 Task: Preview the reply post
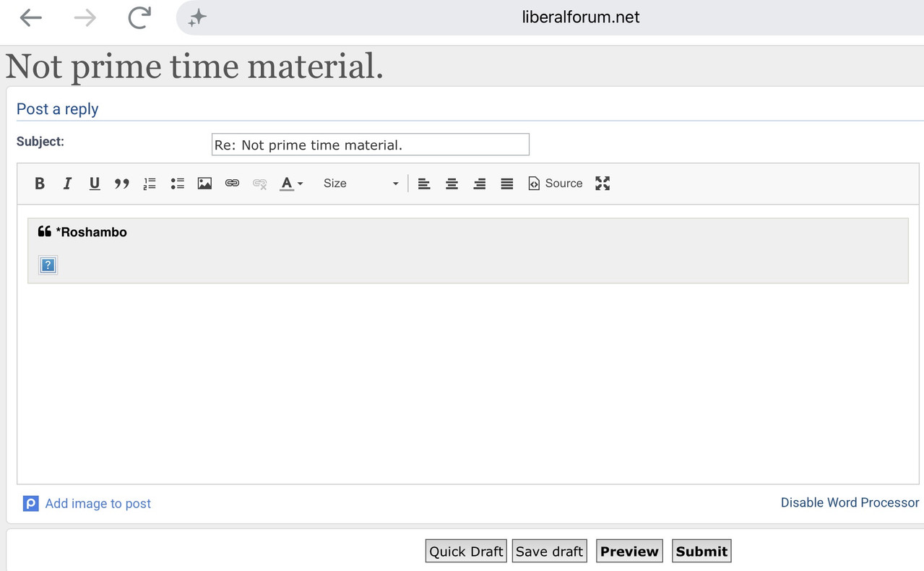pos(629,551)
